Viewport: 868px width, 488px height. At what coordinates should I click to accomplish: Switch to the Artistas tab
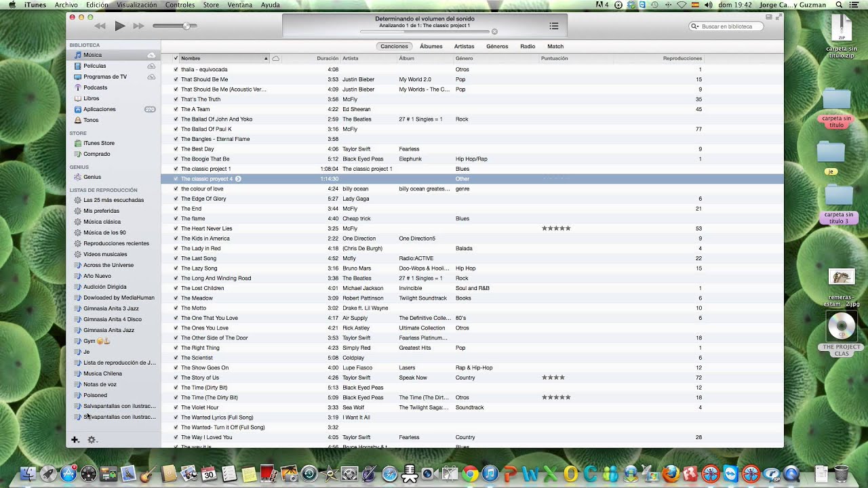click(465, 47)
